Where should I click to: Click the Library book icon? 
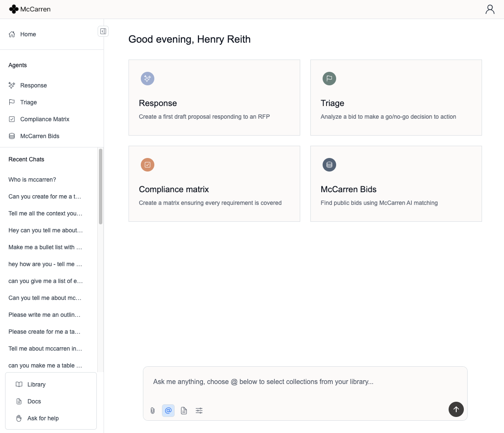(x=19, y=384)
